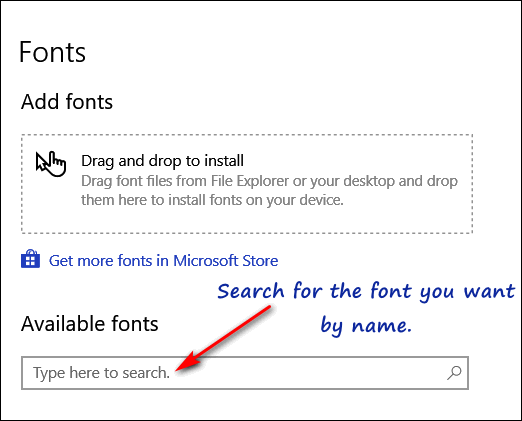This screenshot has height=421, width=522.
Task: Select the dashed drop zone's empty bottom area
Action: 247,220
